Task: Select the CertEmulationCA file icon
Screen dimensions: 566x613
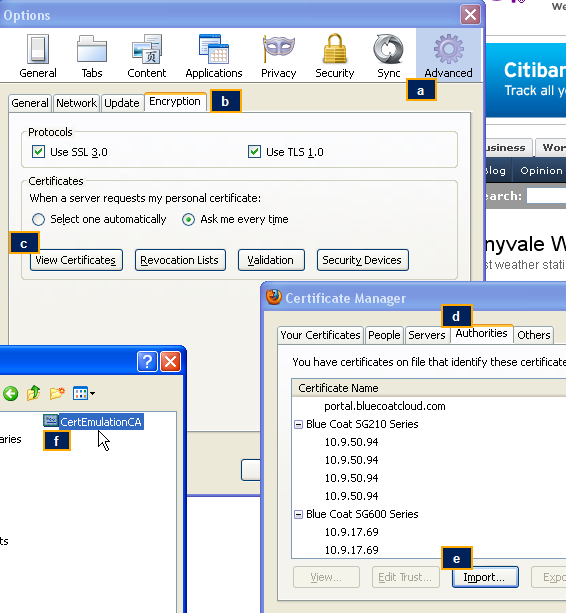Action: tap(50, 421)
